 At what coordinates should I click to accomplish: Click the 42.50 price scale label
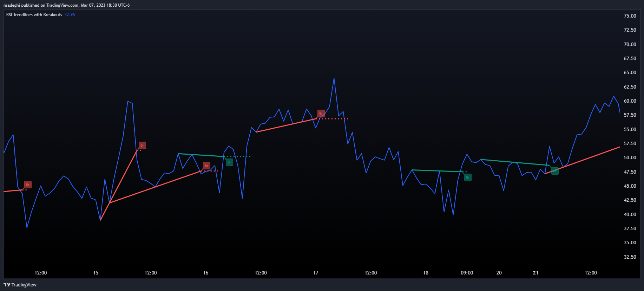coord(630,200)
